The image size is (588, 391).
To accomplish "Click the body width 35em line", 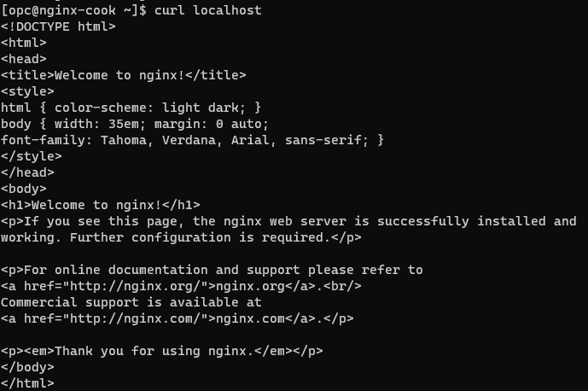I will 135,124.
